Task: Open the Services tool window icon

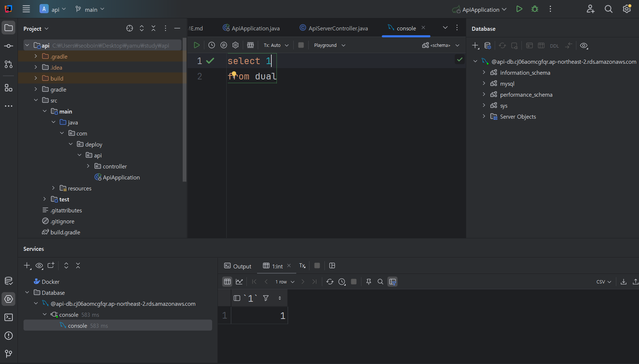Action: 8,299
